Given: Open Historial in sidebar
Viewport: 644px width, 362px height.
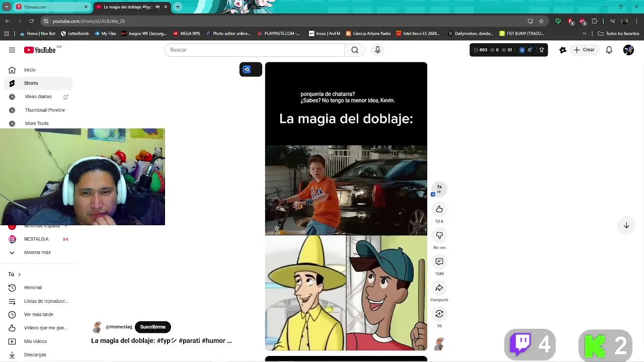Looking at the screenshot, I should (x=38, y=288).
